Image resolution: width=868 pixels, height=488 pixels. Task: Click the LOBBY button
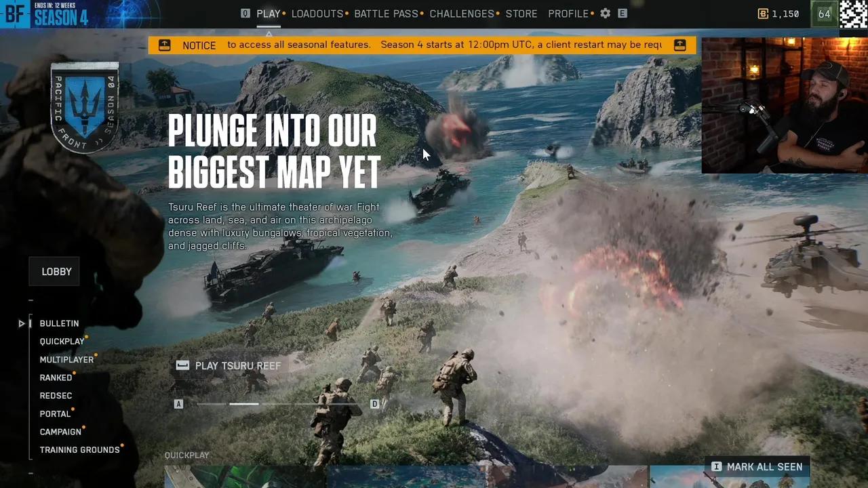pos(55,271)
